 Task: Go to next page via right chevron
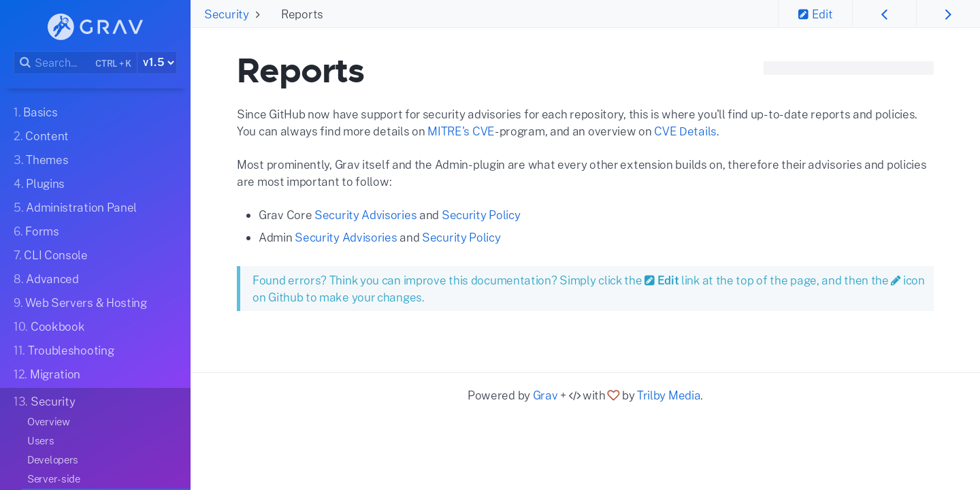coord(948,14)
